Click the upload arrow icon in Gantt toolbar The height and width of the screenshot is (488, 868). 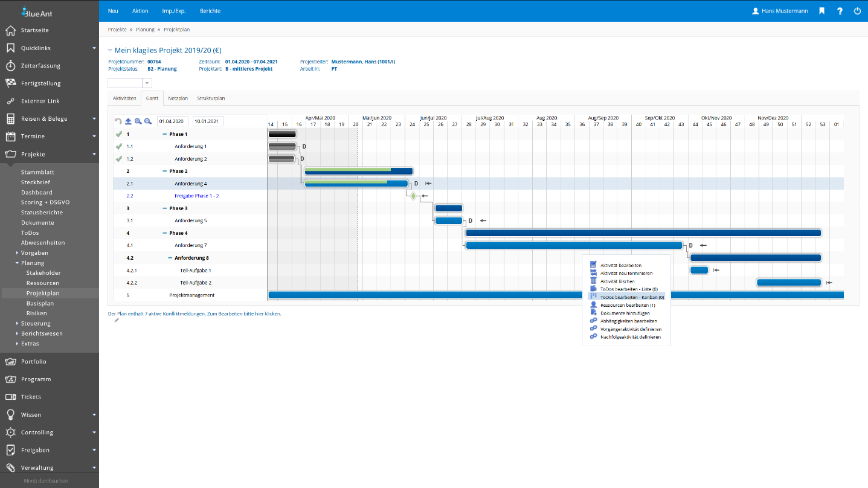[128, 121]
